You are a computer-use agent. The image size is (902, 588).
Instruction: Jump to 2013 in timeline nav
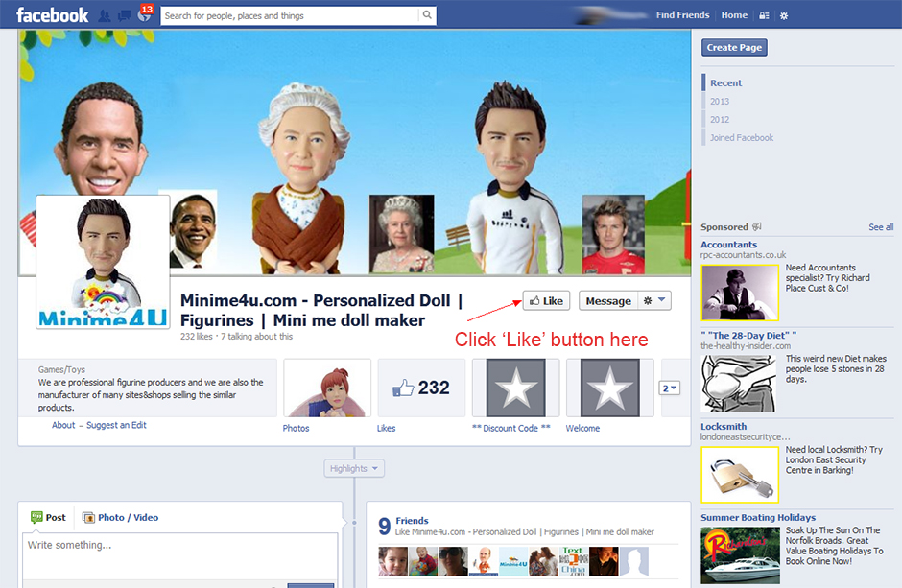[x=719, y=101]
